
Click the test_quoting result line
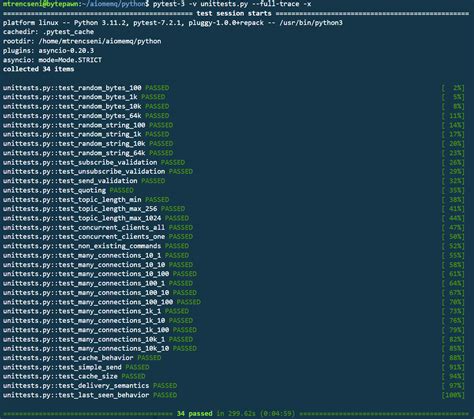pos(68,190)
